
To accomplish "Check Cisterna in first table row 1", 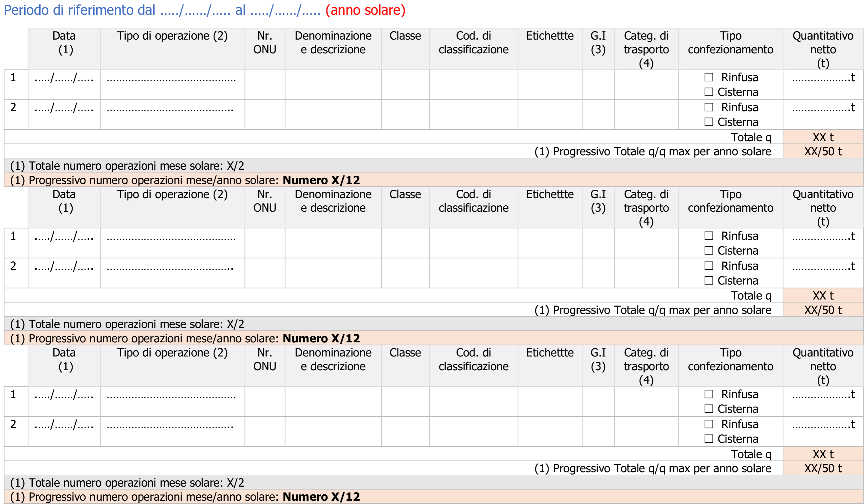I will tap(708, 92).
